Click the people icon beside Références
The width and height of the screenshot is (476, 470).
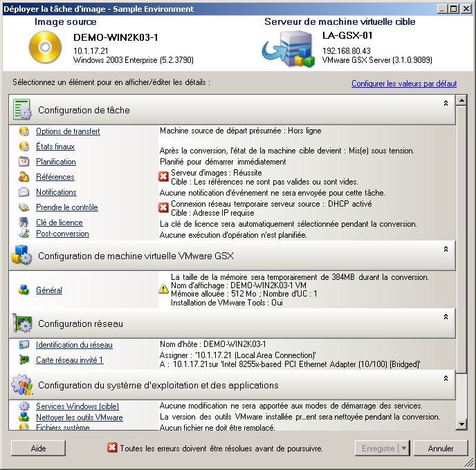(x=24, y=177)
